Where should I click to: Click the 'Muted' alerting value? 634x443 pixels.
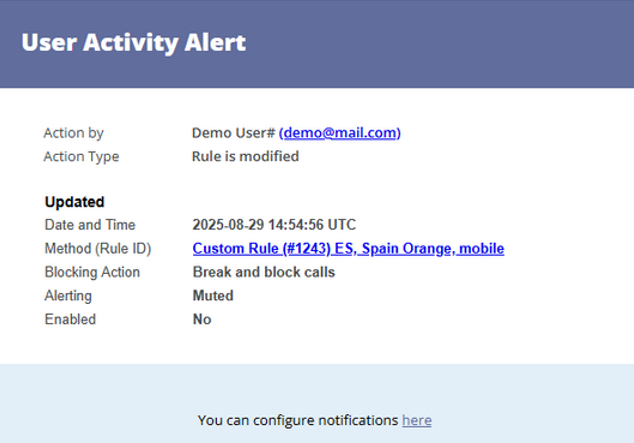pos(213,295)
